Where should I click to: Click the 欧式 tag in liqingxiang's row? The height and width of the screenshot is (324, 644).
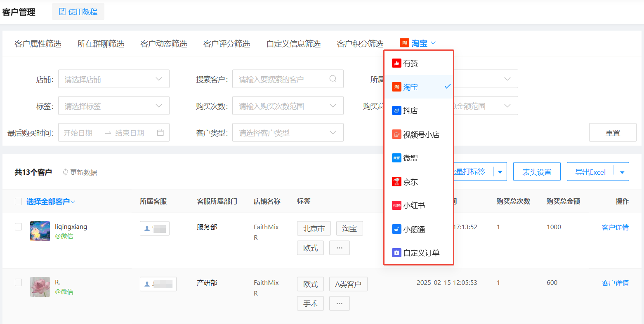point(311,248)
